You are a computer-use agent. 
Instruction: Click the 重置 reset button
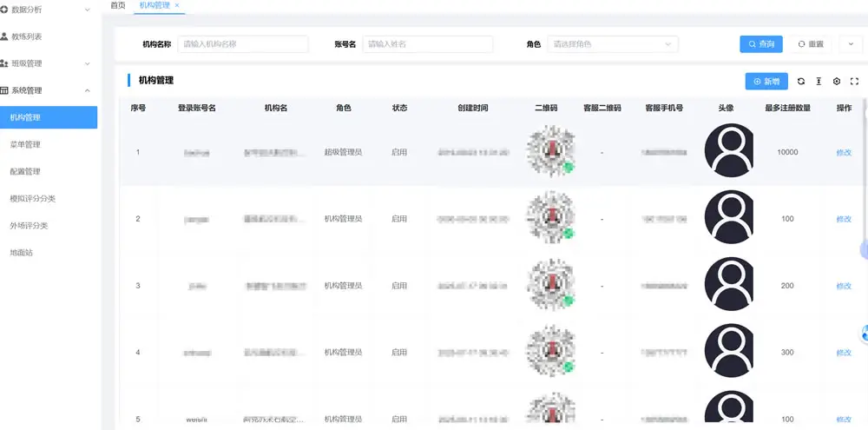coord(810,44)
